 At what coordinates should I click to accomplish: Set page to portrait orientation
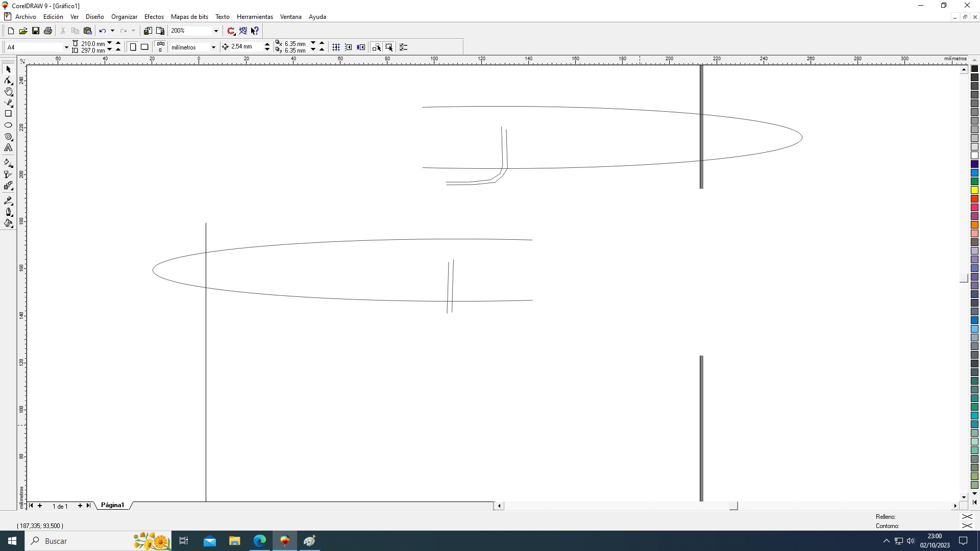[133, 47]
